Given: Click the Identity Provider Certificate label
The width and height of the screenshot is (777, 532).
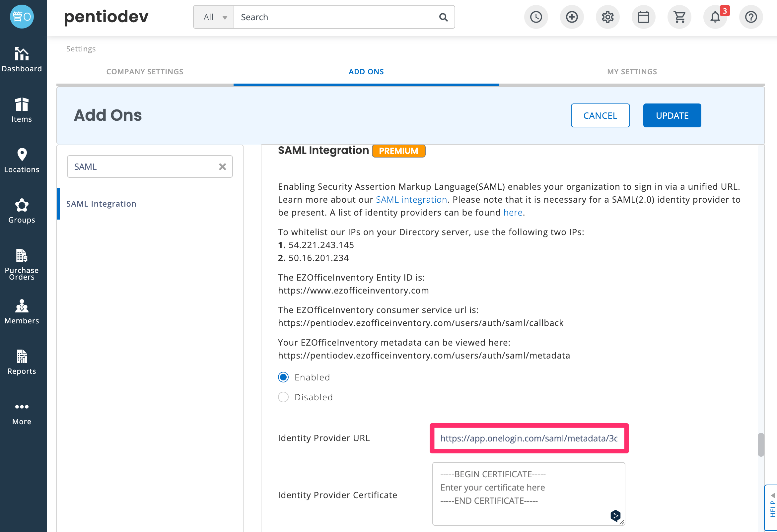Looking at the screenshot, I should 337,495.
